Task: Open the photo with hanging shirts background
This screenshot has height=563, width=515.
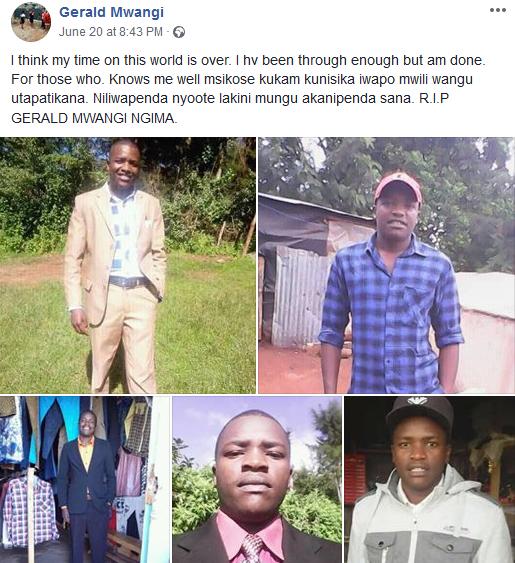Action: [x=85, y=480]
